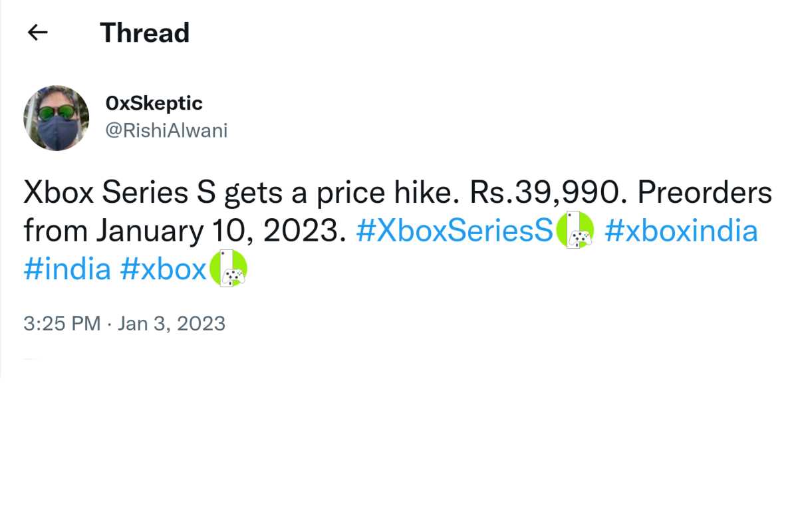Image resolution: width=798 pixels, height=532 pixels.
Task: Follow the #xboxindia hashtag link
Action: [x=681, y=231]
